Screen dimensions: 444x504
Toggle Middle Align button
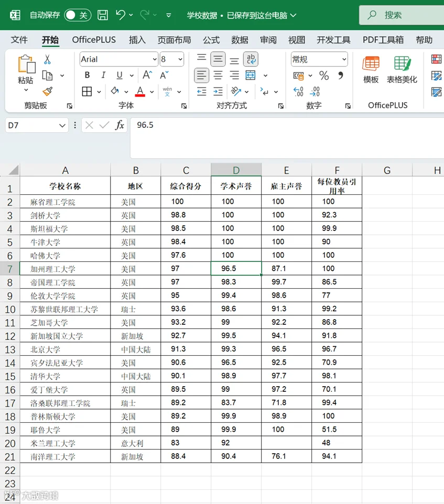point(218,59)
